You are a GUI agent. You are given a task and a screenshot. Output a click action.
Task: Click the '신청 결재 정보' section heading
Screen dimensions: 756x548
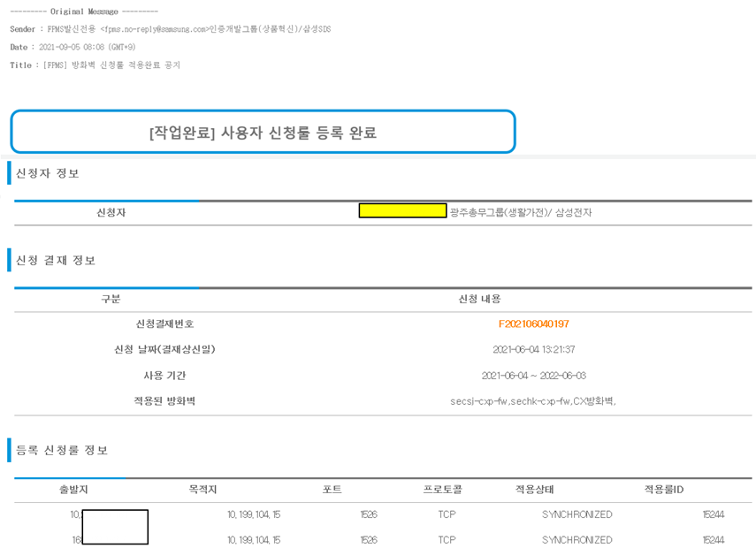point(56,260)
